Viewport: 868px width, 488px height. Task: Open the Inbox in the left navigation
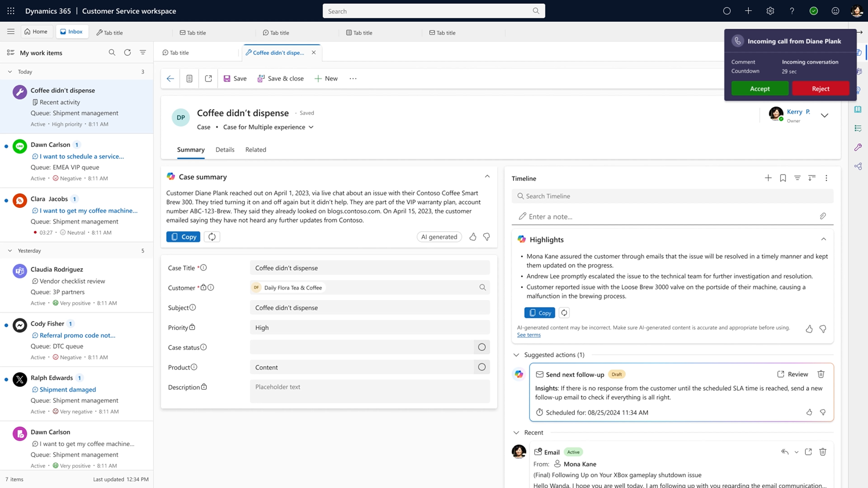pyautogui.click(x=72, y=31)
